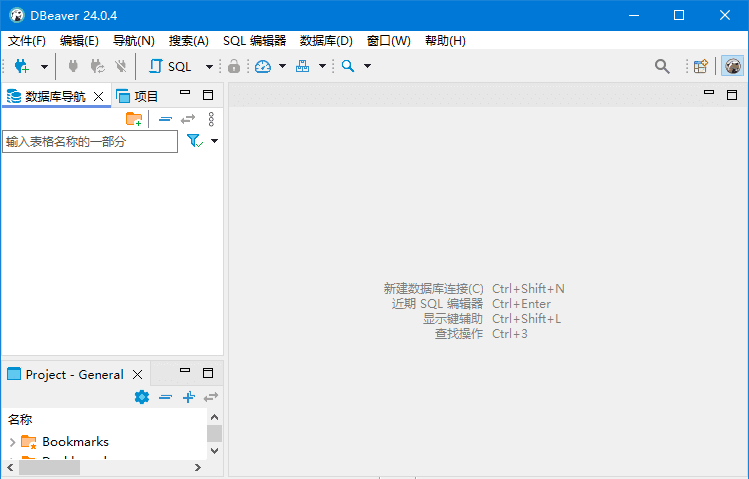Click the blue plus create icon in Project panel
Viewport: 749px width, 479px height.
coord(189,397)
